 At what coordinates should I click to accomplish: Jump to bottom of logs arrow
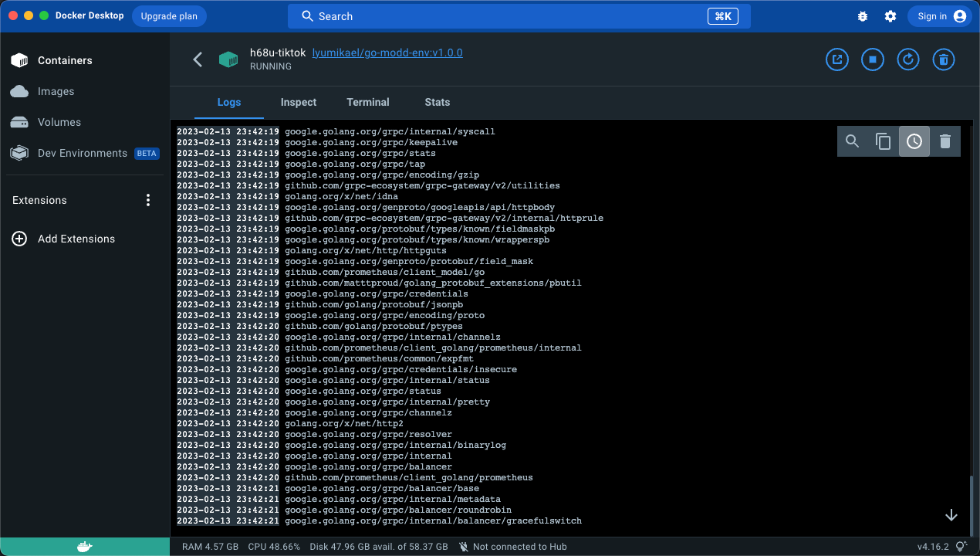point(951,515)
